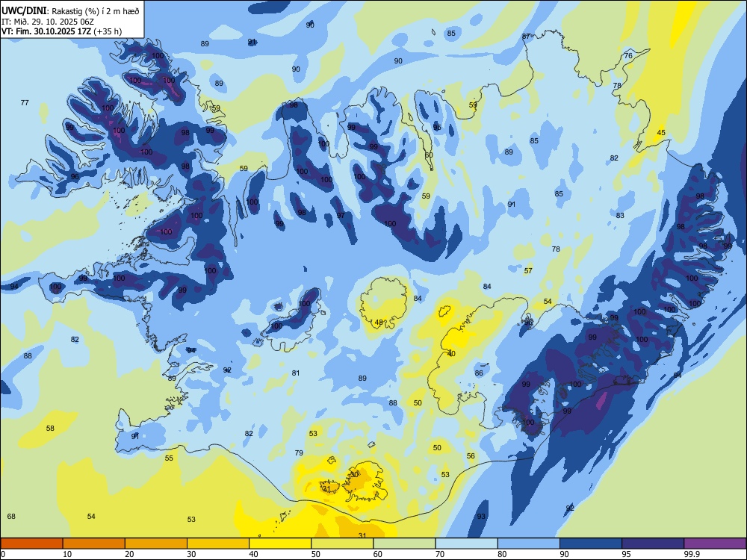
Task: Click the humidity value 68 on the map
Action: coord(11,516)
